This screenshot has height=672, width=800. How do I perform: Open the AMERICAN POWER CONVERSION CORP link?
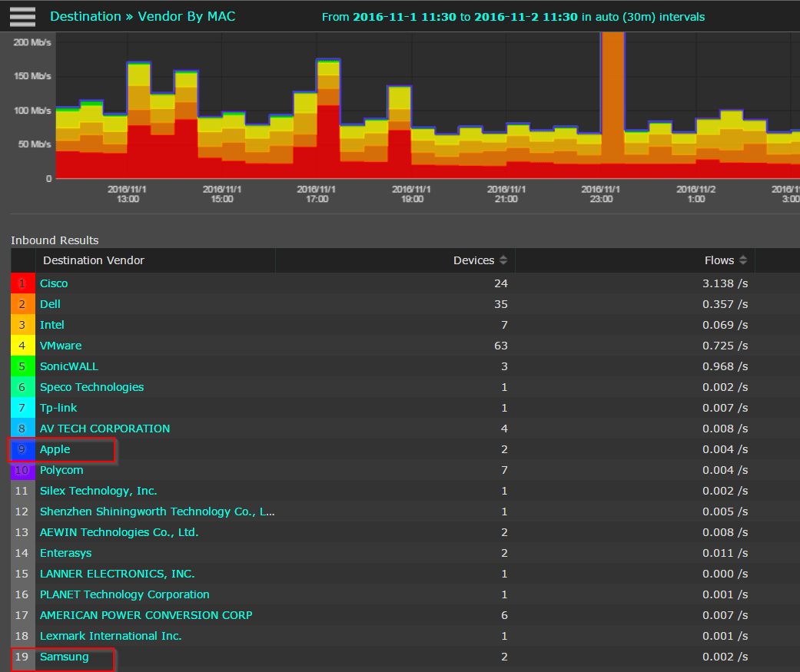point(146,615)
